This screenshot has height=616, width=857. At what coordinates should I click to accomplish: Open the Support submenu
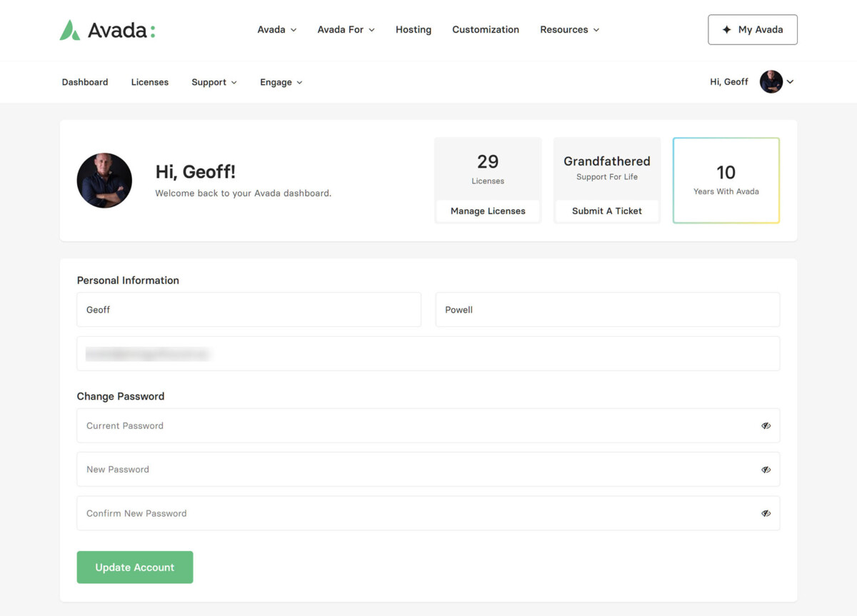(x=214, y=83)
